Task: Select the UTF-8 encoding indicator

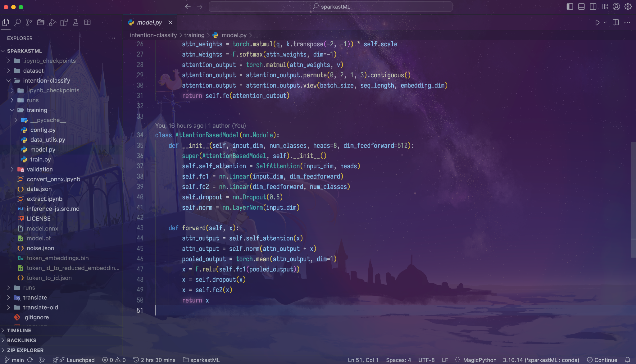Action: [426, 360]
